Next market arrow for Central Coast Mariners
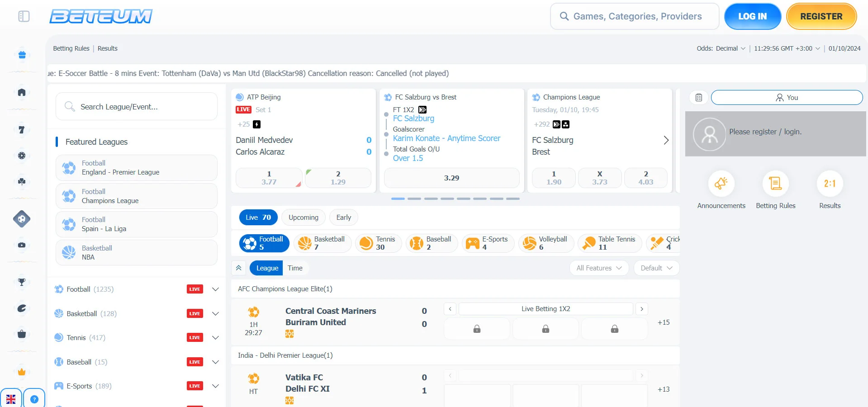The height and width of the screenshot is (407, 868). point(641,309)
